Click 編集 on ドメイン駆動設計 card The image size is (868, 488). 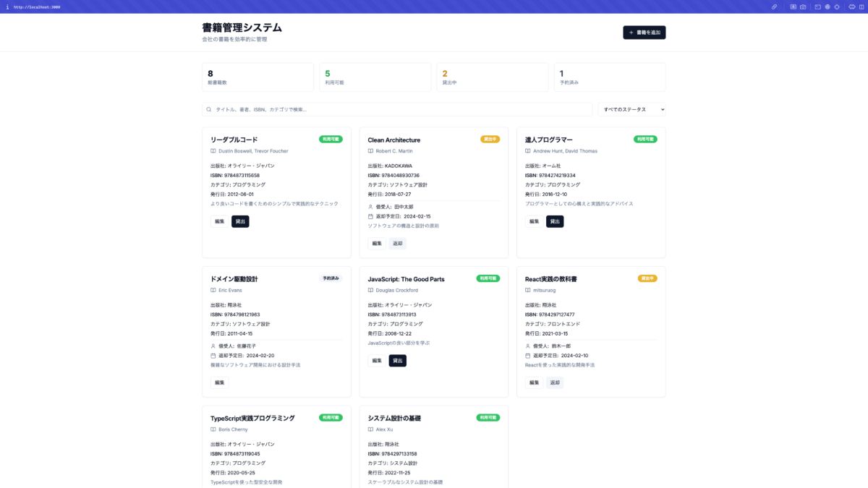[219, 382]
